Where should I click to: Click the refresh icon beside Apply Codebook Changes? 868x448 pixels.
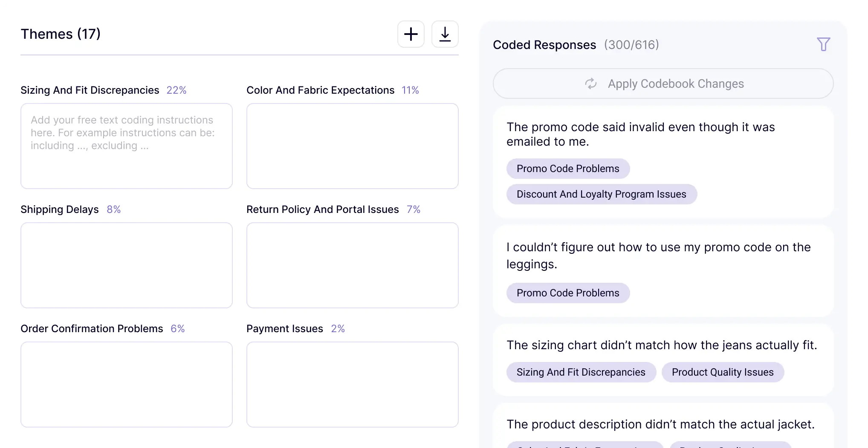pos(590,83)
